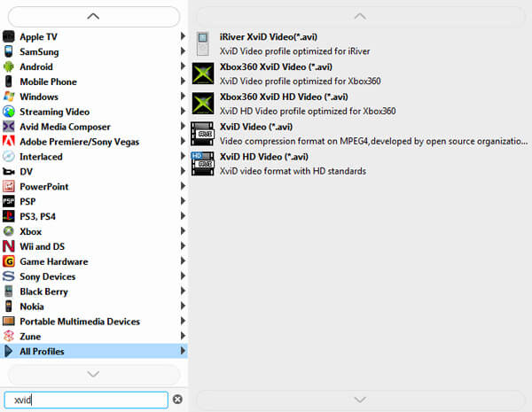Click the Adobe Premiere/Sony Vegas icon
This screenshot has height=412, width=532.
tap(9, 142)
